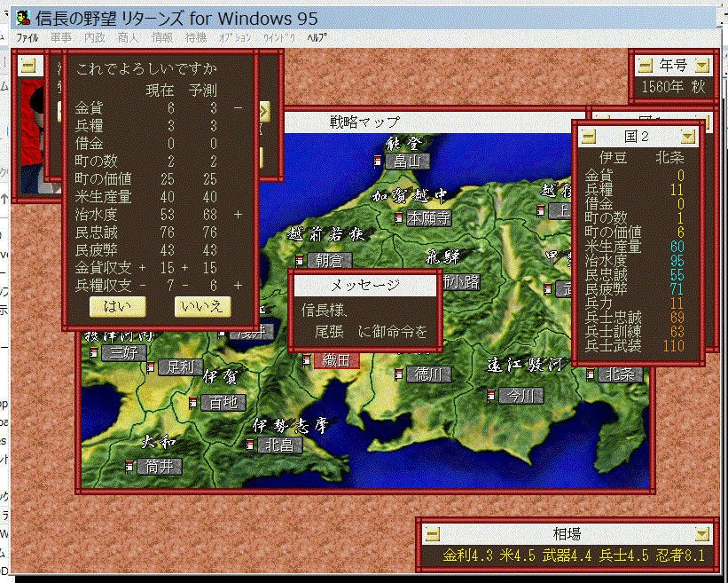
Task: Expand the 相場 panel dropdown arrow
Action: tap(702, 534)
